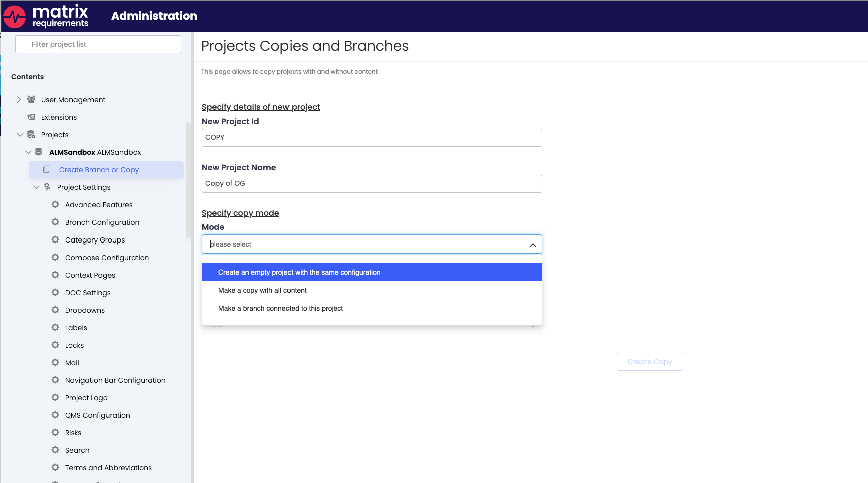The width and height of the screenshot is (868, 483).
Task: Click the ALMSandbox database icon
Action: coord(39,152)
